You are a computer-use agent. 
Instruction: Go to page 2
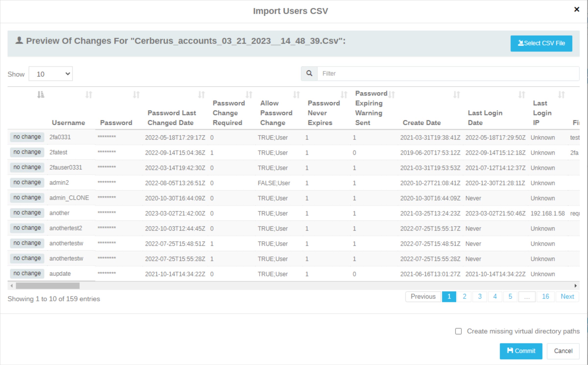[x=464, y=297]
